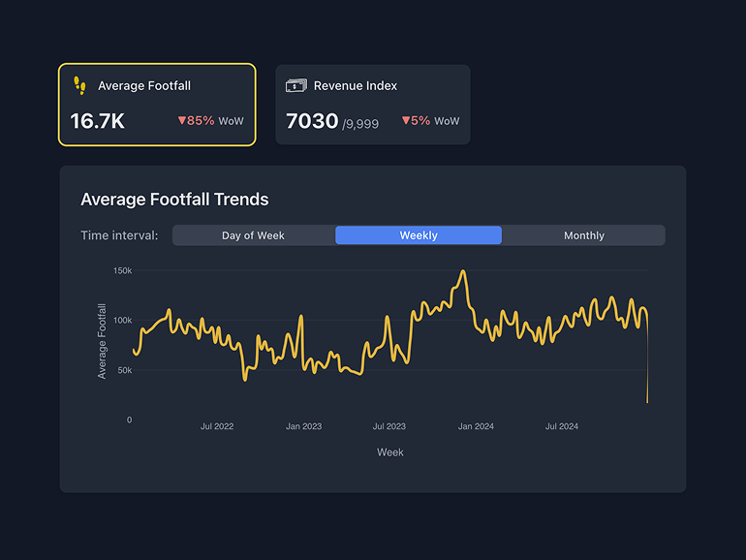746x560 pixels.
Task: Switch time interval to Weekly
Action: coord(419,235)
